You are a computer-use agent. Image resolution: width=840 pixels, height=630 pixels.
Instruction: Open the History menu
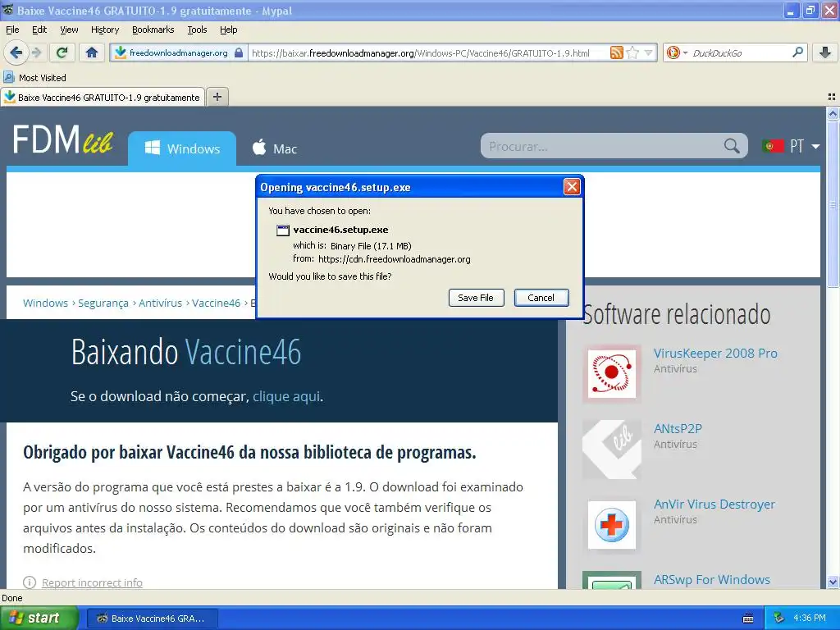[105, 30]
